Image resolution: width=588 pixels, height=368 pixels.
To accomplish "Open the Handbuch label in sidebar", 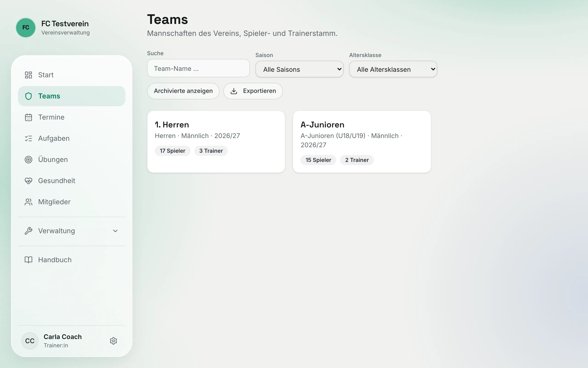I will tap(55, 260).
